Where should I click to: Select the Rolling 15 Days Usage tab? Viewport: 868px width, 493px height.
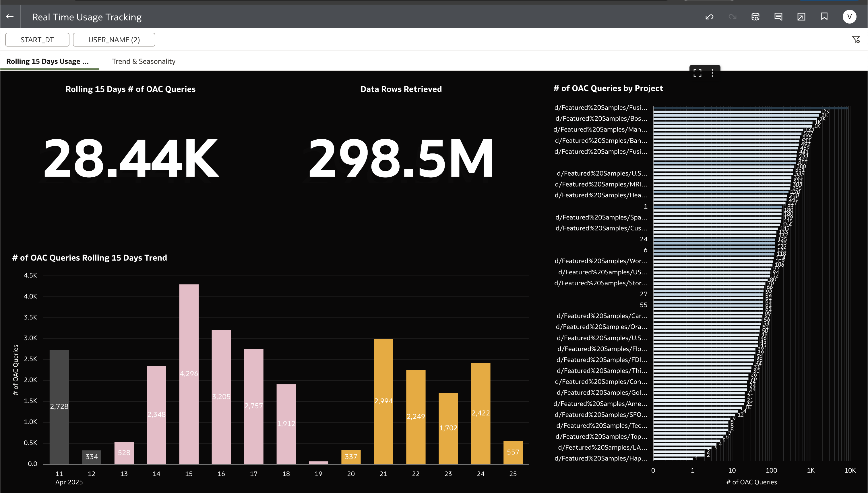pyautogui.click(x=47, y=61)
